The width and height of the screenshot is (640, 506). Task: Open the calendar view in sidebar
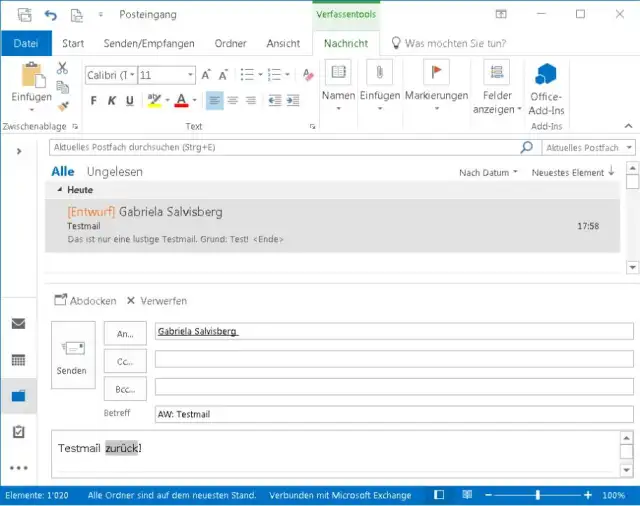click(x=18, y=360)
